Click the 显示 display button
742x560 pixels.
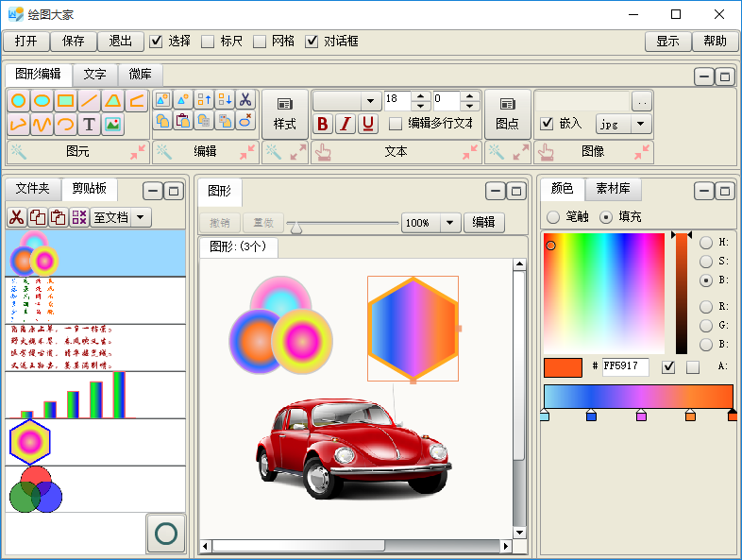(667, 42)
